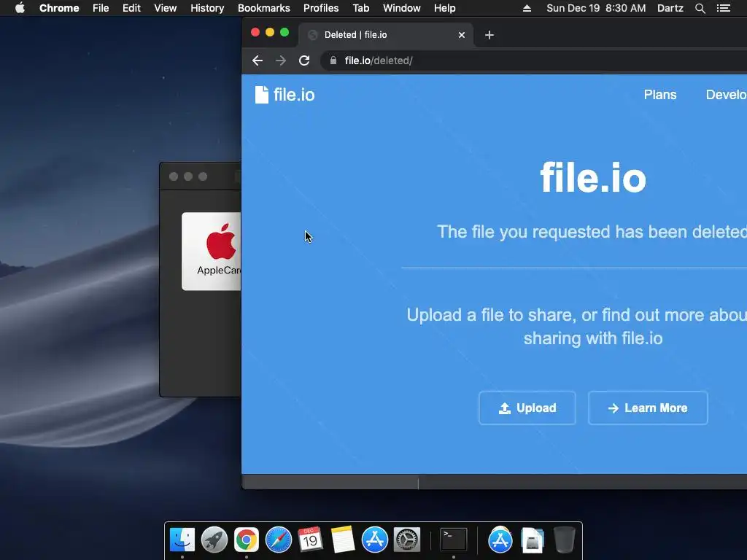Close the Chrome window with red button
Viewport: 747px width, 560px height.
pos(255,32)
